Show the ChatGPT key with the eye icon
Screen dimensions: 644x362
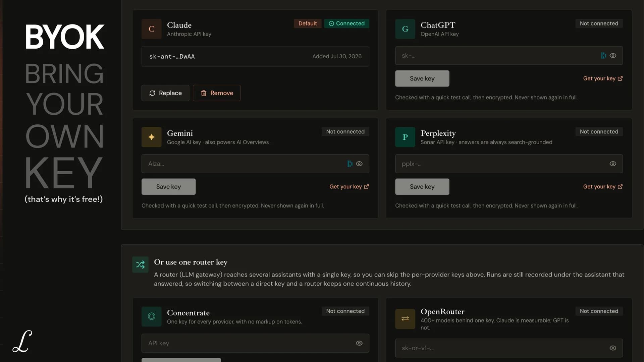point(613,56)
